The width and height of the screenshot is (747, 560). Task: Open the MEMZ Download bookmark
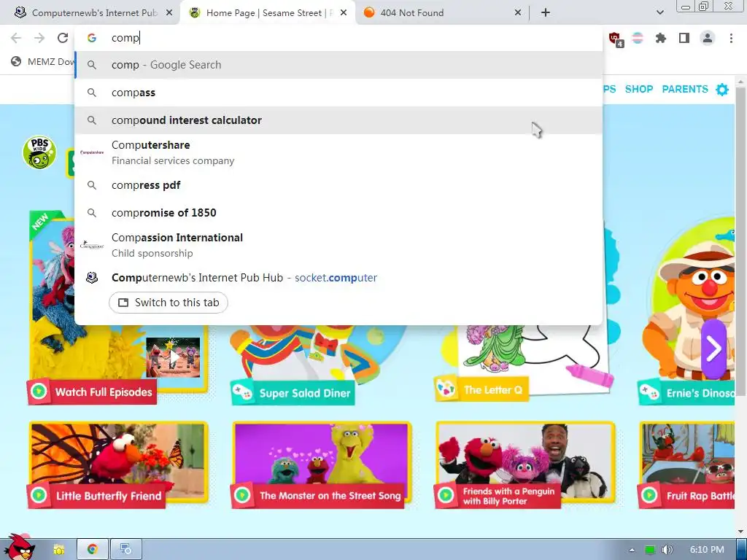43,61
